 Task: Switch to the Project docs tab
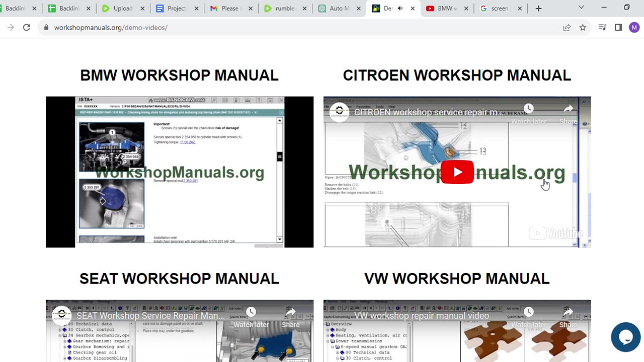(177, 8)
